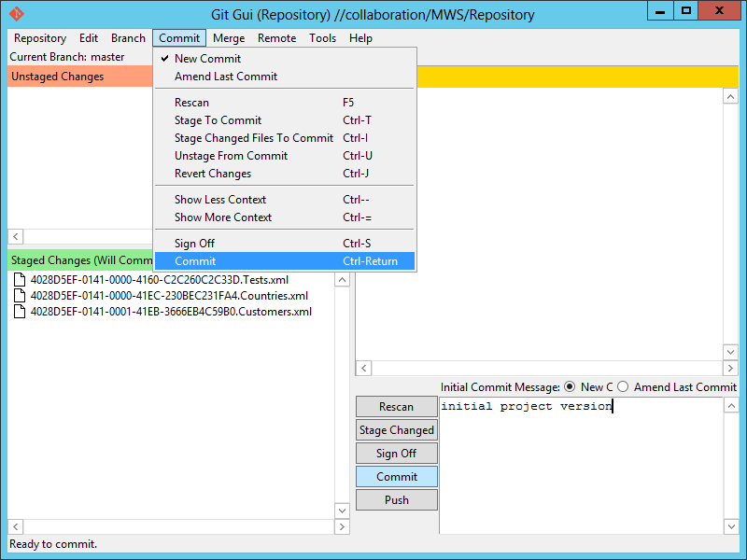Open the Remote menu
Image resolution: width=747 pixels, height=560 pixels.
pos(276,38)
